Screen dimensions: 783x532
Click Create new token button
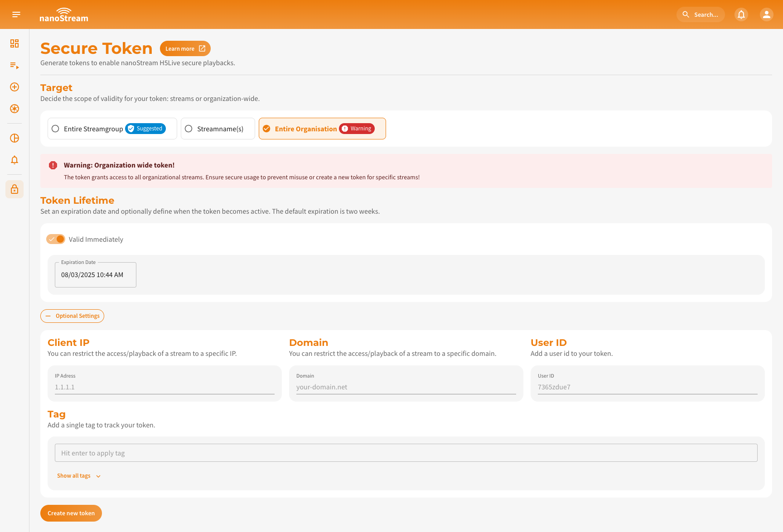(x=71, y=513)
